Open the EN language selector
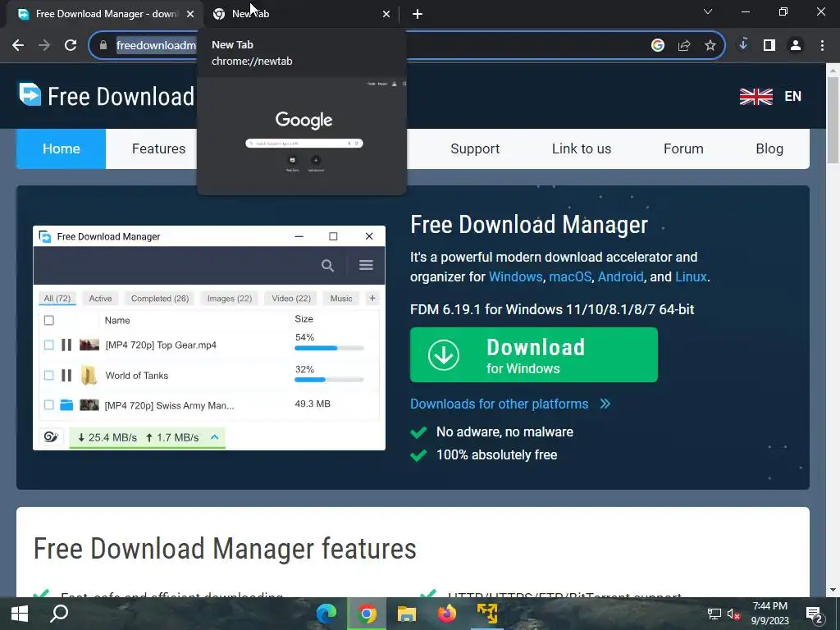 [793, 97]
